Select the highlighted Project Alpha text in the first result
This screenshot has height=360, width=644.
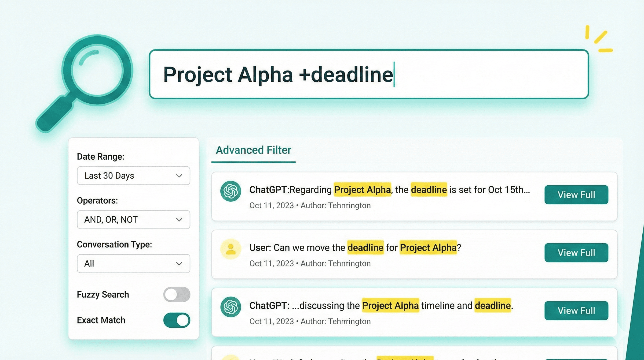(x=362, y=190)
